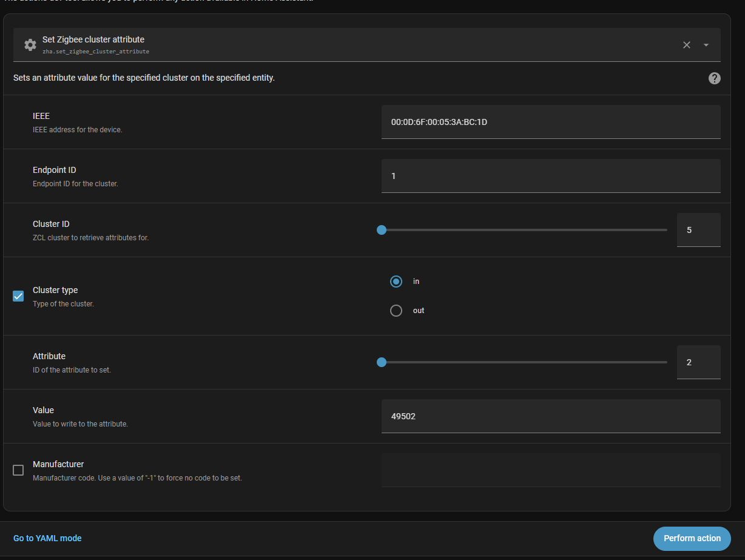Screen dimensions: 745x560
Task: Enable the Manufacturer checkbox
Action: [x=18, y=470]
